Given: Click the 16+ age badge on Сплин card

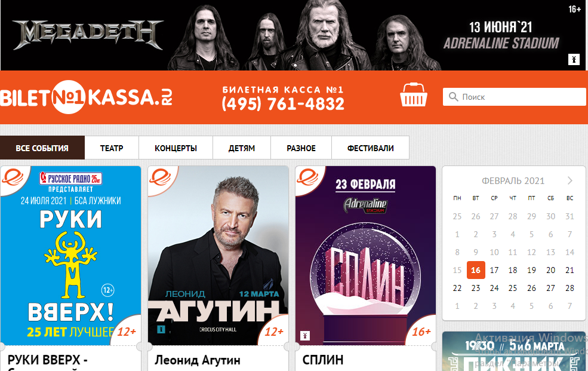Looking at the screenshot, I should coord(421,332).
